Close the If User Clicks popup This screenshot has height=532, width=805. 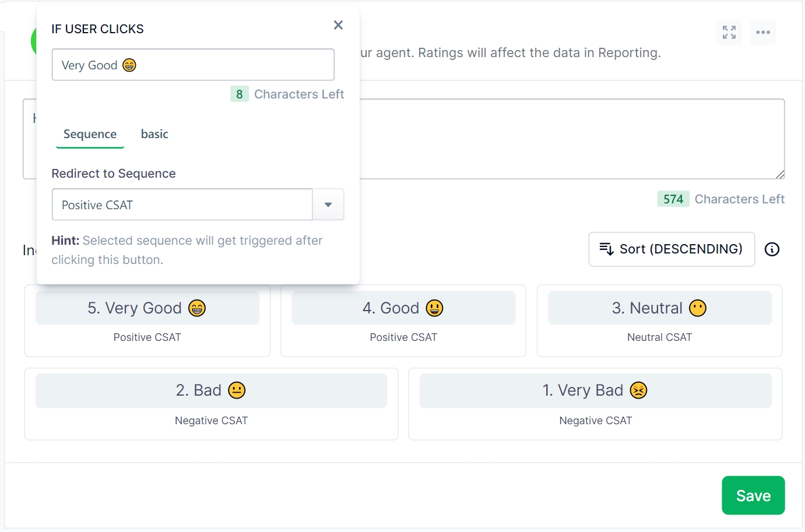coord(338,25)
